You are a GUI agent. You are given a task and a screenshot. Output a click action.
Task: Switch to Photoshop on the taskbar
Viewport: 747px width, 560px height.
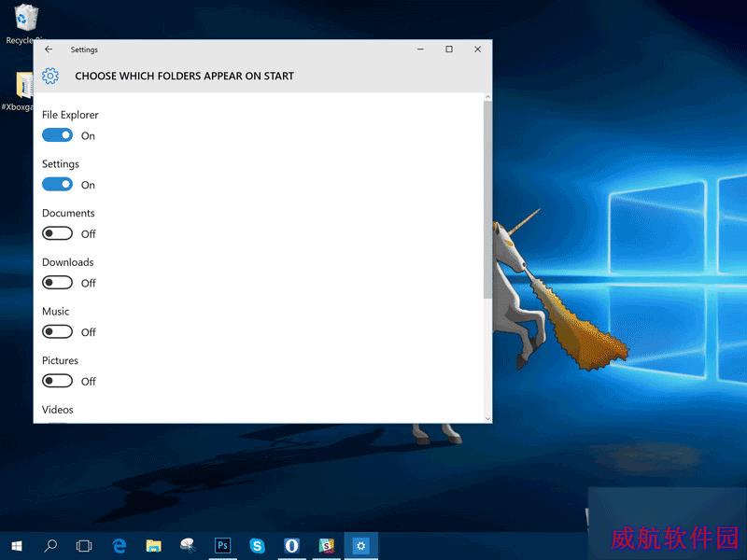[222, 545]
